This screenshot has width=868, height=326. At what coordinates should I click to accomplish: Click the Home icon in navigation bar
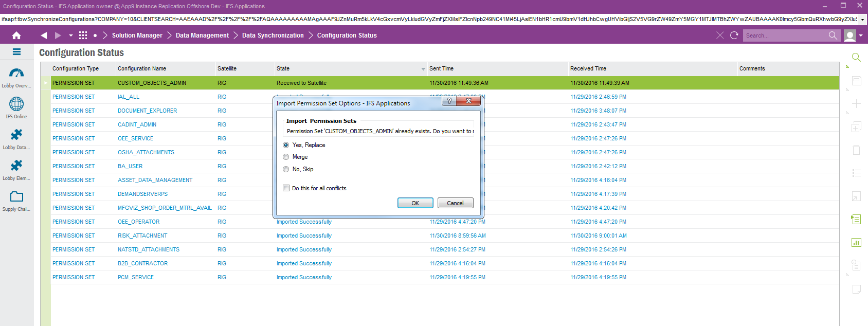click(x=16, y=35)
